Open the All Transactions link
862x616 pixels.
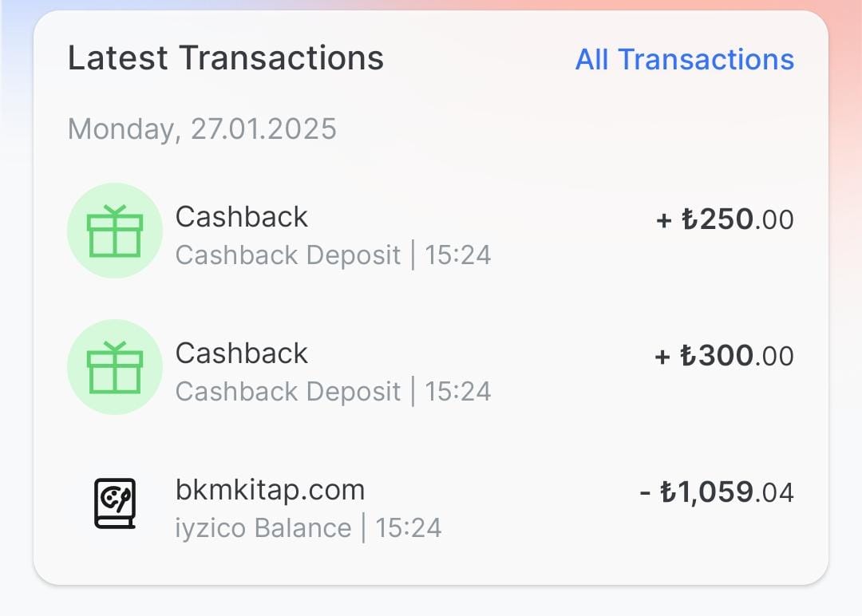pos(684,60)
